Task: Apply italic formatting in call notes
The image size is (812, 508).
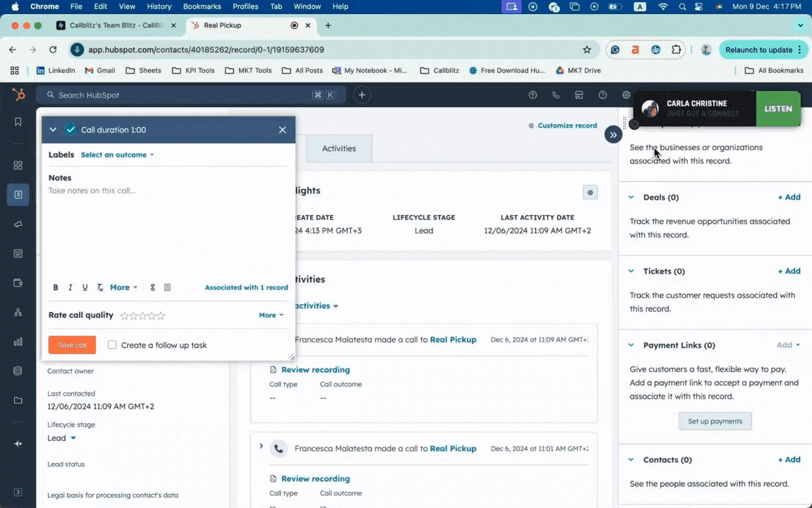Action: tap(70, 287)
